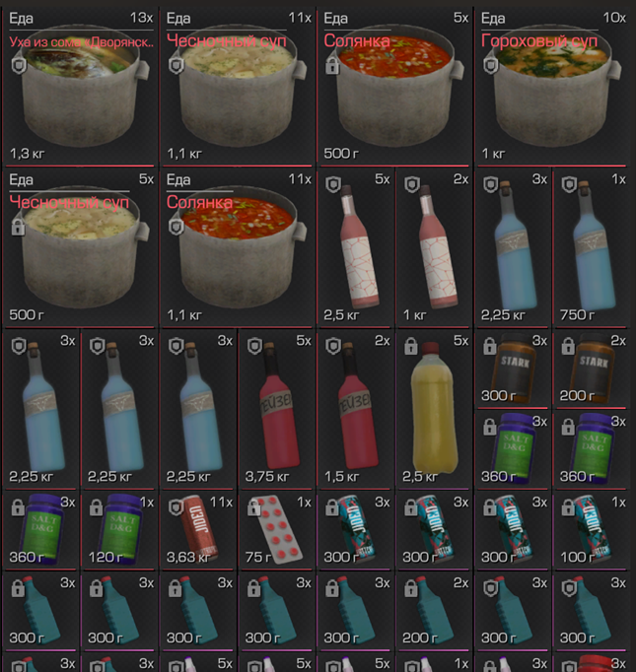The width and height of the screenshot is (636, 672).
Task: Select the Уха из сома pot weighing 1,3 кг
Action: [x=79, y=86]
